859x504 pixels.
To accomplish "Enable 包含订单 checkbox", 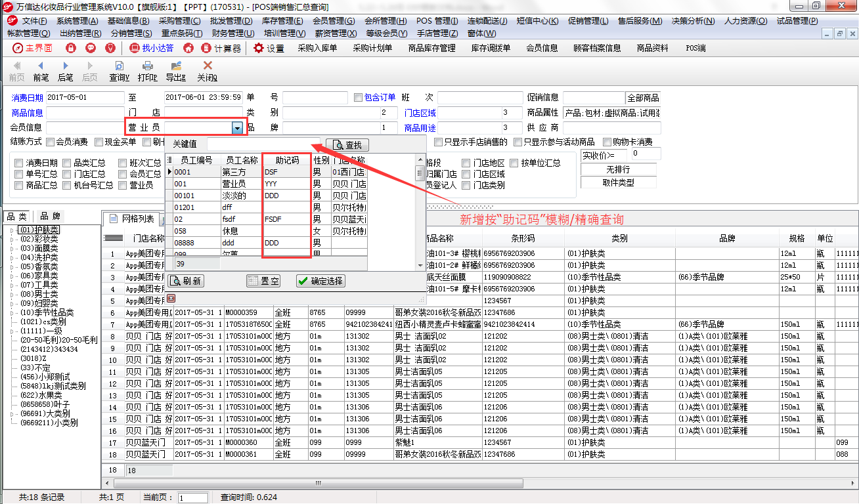I will point(358,97).
